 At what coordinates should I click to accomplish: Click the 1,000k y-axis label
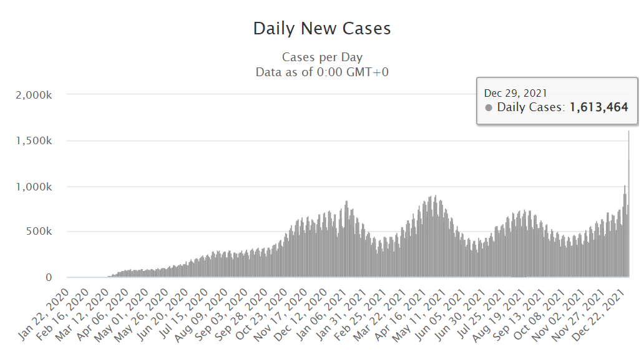(36, 187)
